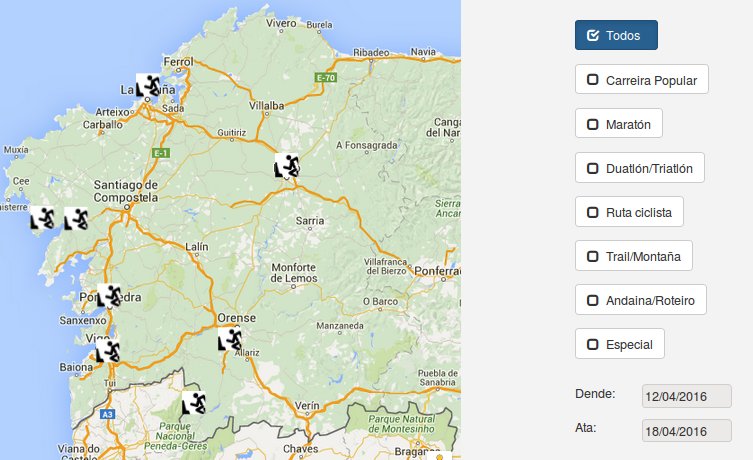Click the E-70 road sign on map

[x=325, y=77]
